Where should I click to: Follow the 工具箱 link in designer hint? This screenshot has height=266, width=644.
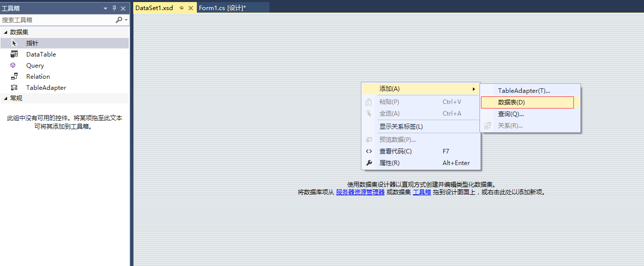[x=422, y=192]
